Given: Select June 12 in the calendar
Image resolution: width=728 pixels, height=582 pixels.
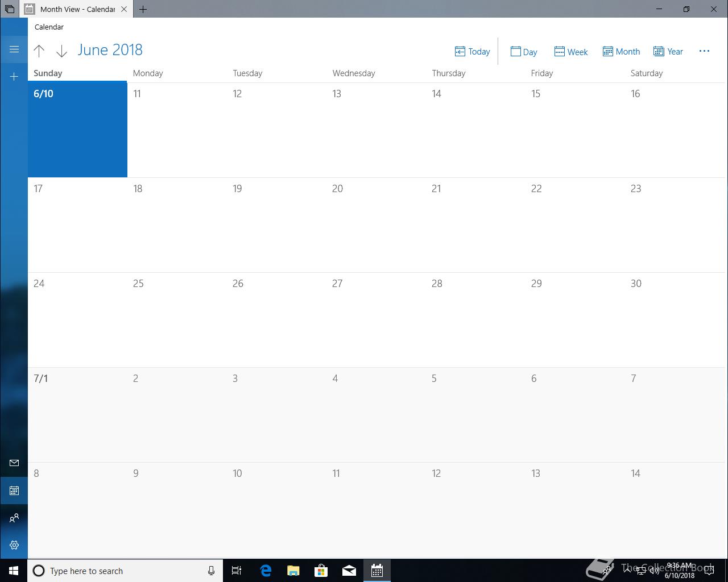Looking at the screenshot, I should tap(276, 130).
